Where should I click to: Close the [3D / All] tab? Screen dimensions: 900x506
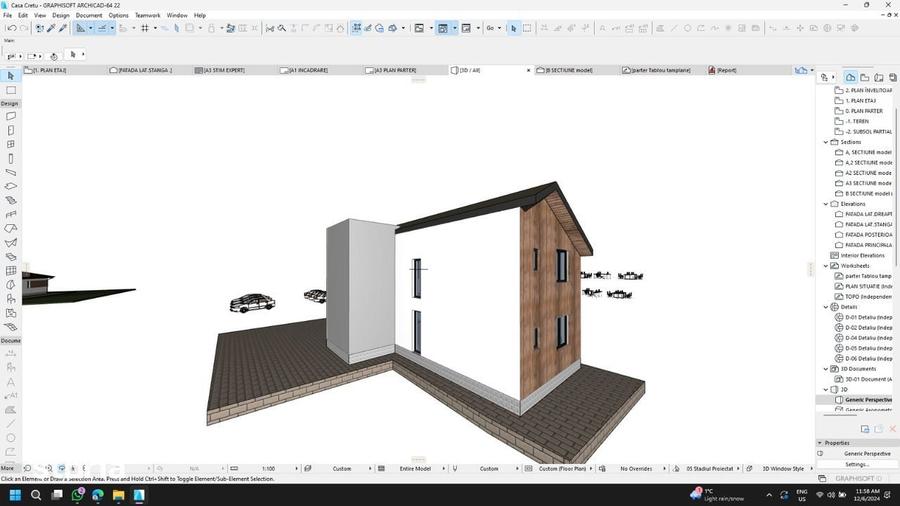529,70
